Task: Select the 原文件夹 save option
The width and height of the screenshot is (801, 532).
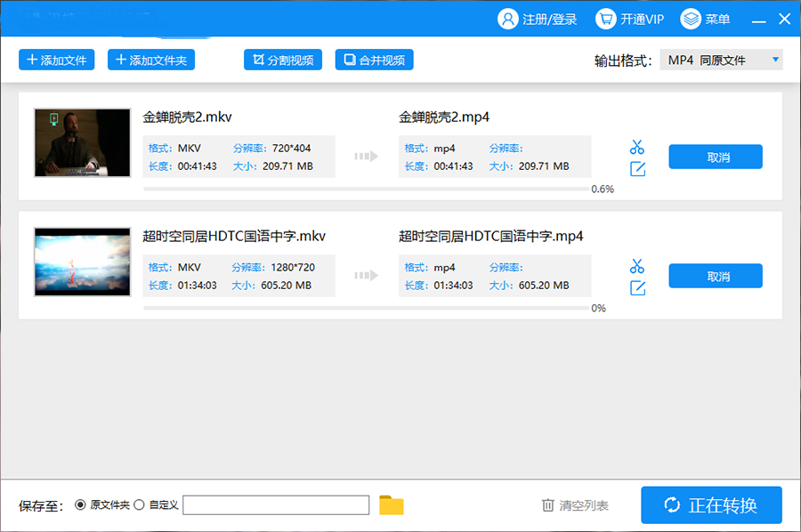Action: (x=80, y=505)
